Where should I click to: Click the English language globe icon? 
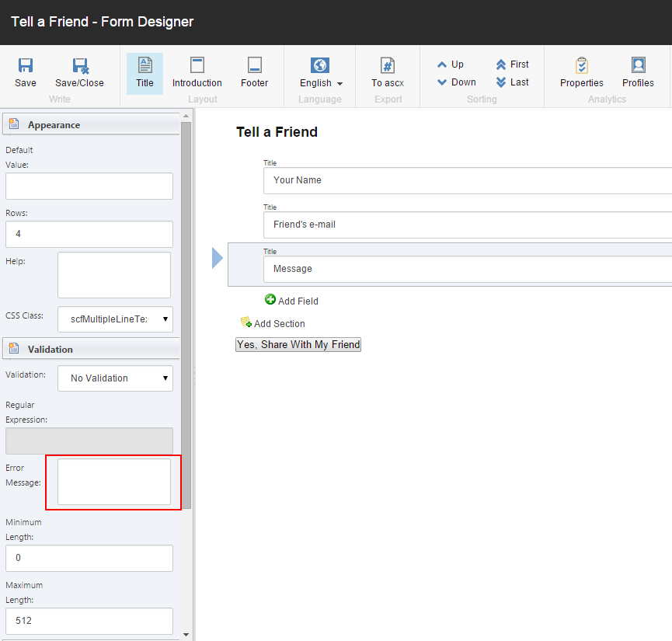click(x=319, y=65)
